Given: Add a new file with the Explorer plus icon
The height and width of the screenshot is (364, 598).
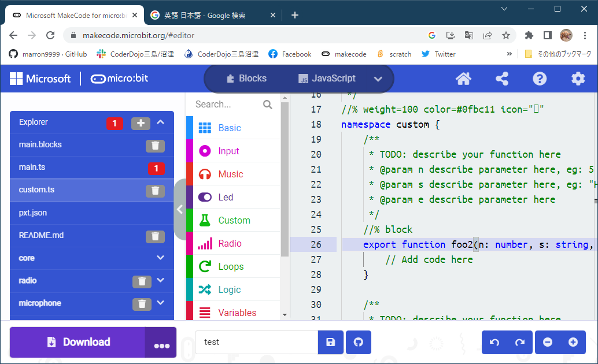Looking at the screenshot, I should 141,122.
